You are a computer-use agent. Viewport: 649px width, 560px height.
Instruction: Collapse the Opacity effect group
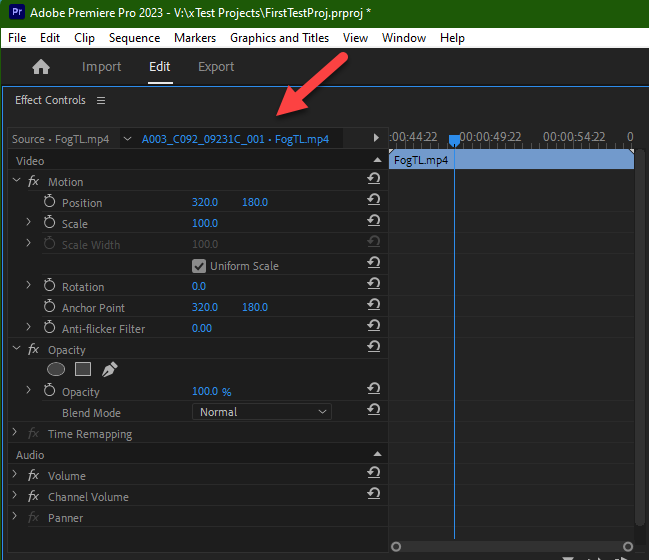pyautogui.click(x=17, y=348)
